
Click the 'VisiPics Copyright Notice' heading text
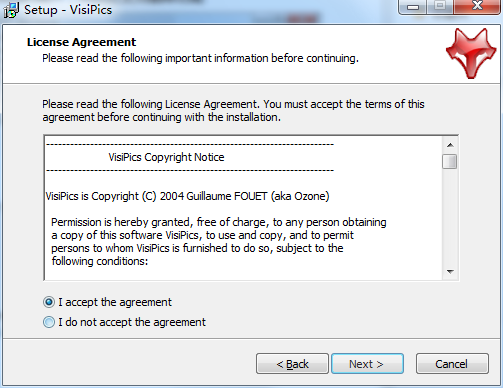click(x=166, y=157)
